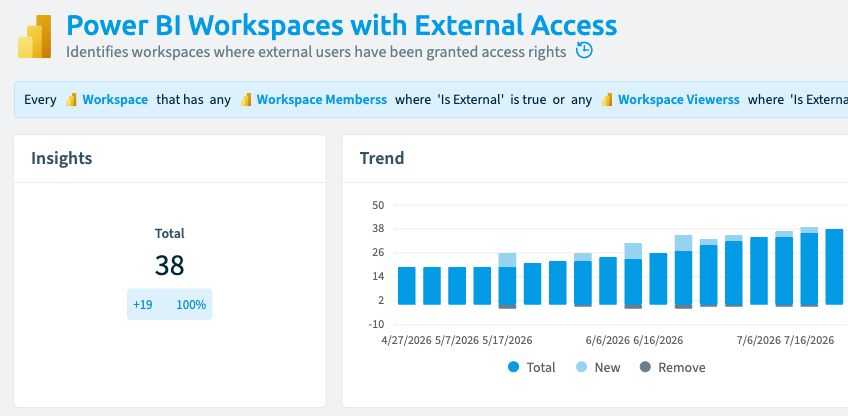
Task: Toggle the Remove series in chart legend
Action: tap(672, 367)
